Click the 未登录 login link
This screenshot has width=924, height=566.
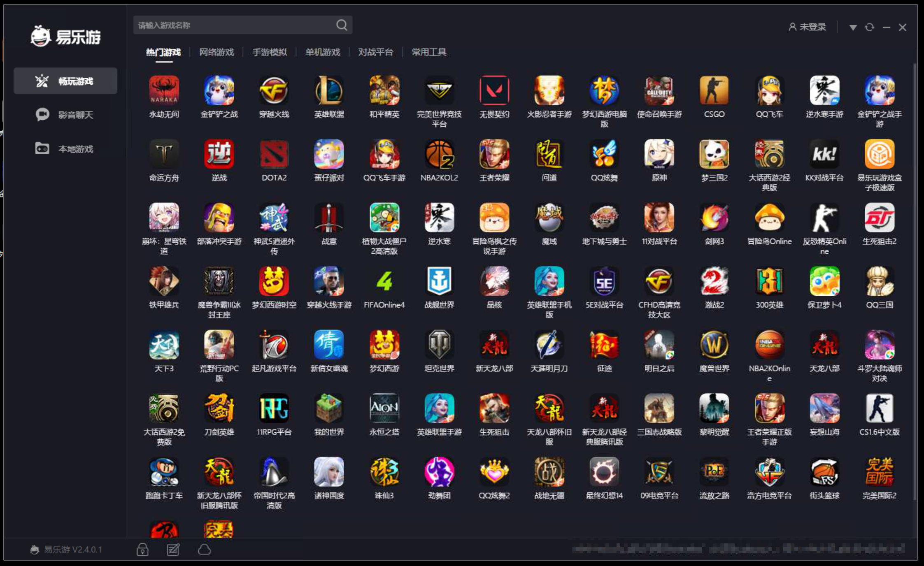click(807, 27)
